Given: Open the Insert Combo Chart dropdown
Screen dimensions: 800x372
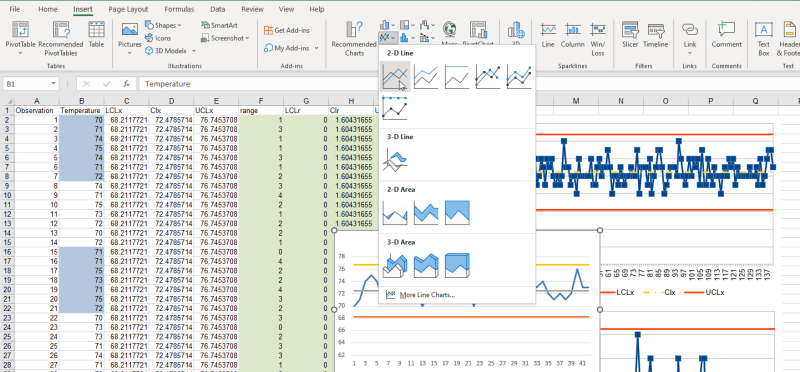Looking at the screenshot, I should pyautogui.click(x=427, y=37).
